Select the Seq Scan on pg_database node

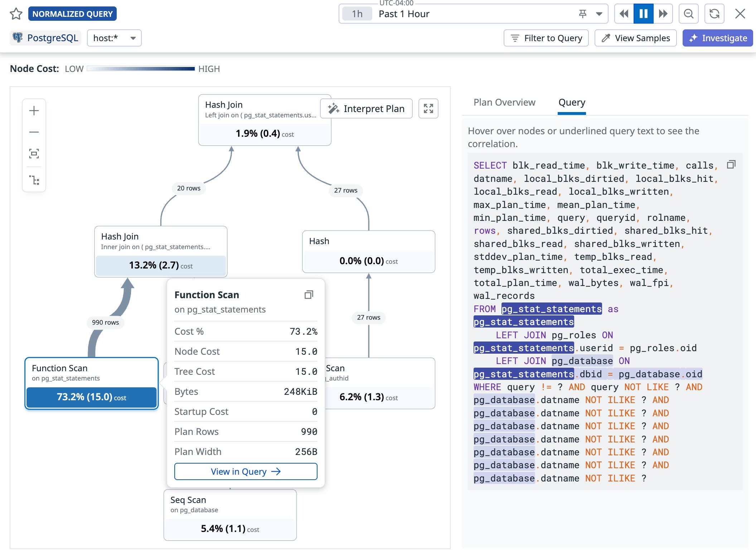click(230, 515)
